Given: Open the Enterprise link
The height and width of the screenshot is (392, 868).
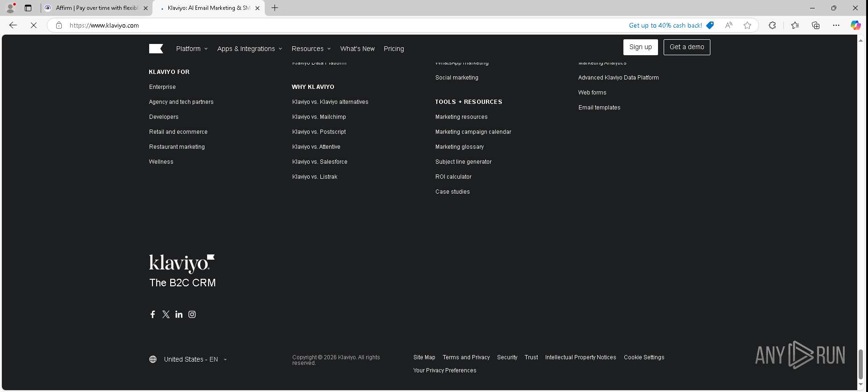Looking at the screenshot, I should click(162, 87).
